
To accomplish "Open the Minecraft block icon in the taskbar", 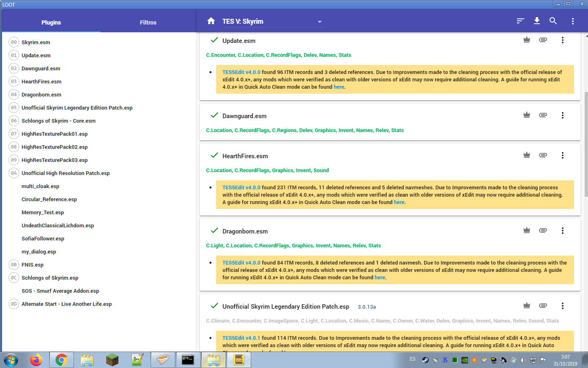I will (112, 360).
